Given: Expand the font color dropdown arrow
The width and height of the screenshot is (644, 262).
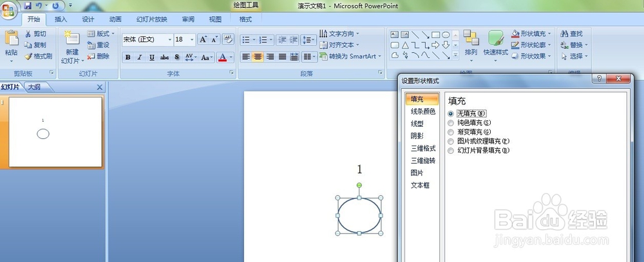Looking at the screenshot, I should click(x=231, y=57).
